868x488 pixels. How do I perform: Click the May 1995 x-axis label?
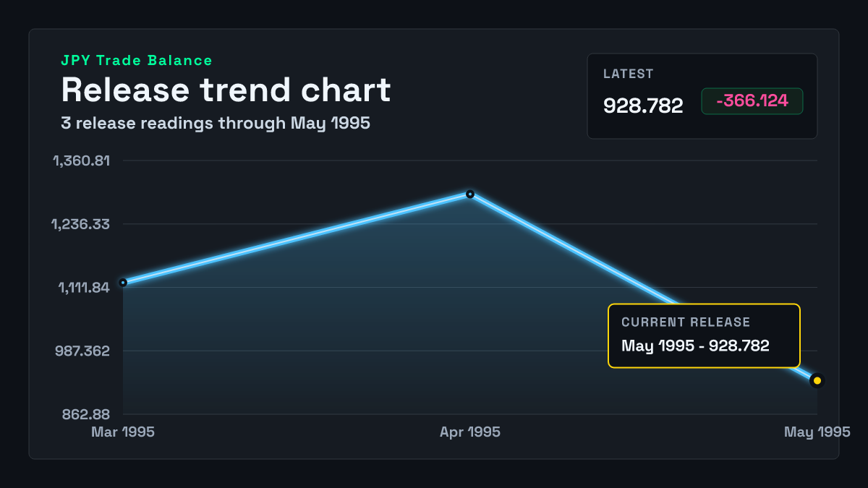click(x=817, y=432)
